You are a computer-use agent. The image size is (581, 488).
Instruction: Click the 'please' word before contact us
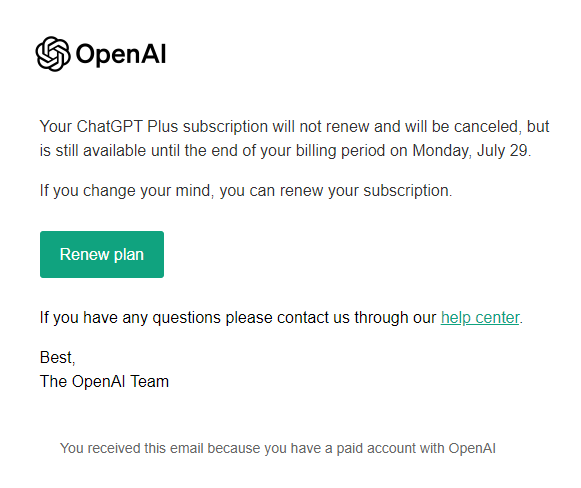[x=249, y=318]
